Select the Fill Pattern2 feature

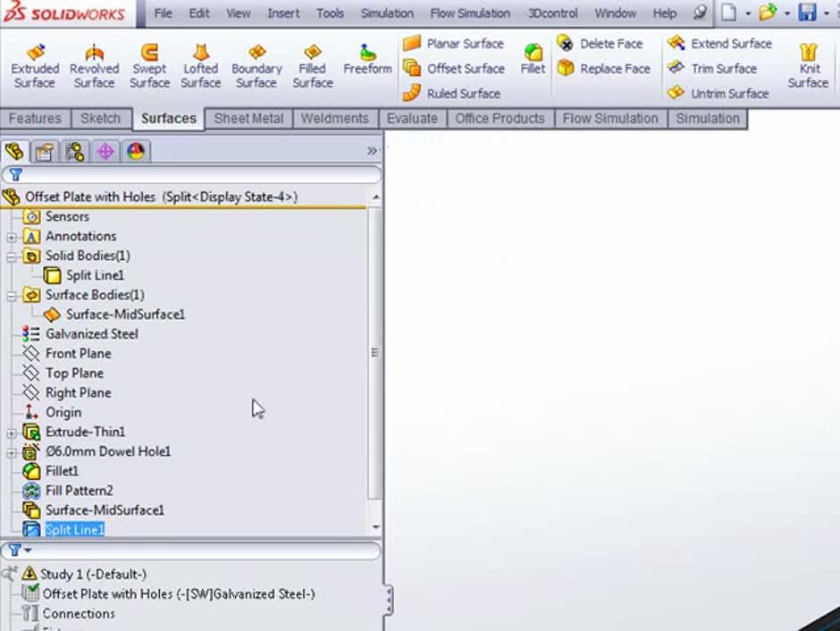79,491
